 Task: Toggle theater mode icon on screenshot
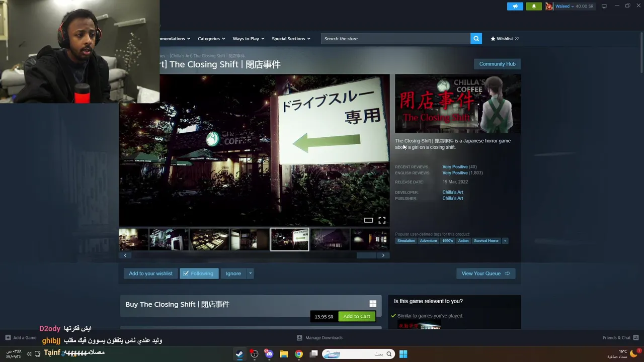pyautogui.click(x=368, y=220)
